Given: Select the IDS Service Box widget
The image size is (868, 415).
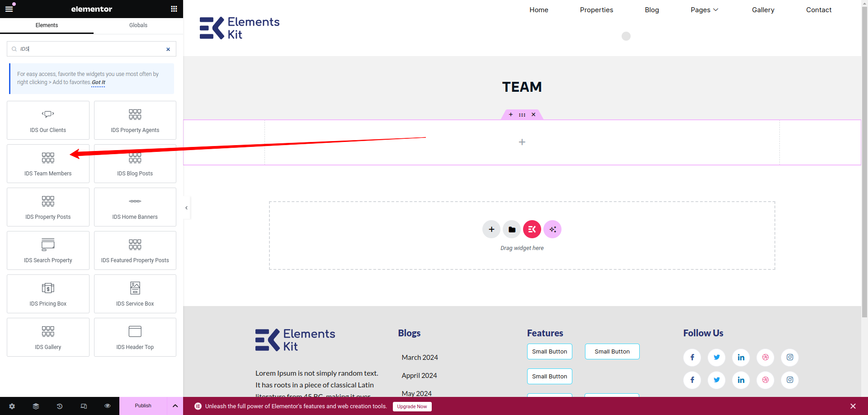Looking at the screenshot, I should click(135, 294).
